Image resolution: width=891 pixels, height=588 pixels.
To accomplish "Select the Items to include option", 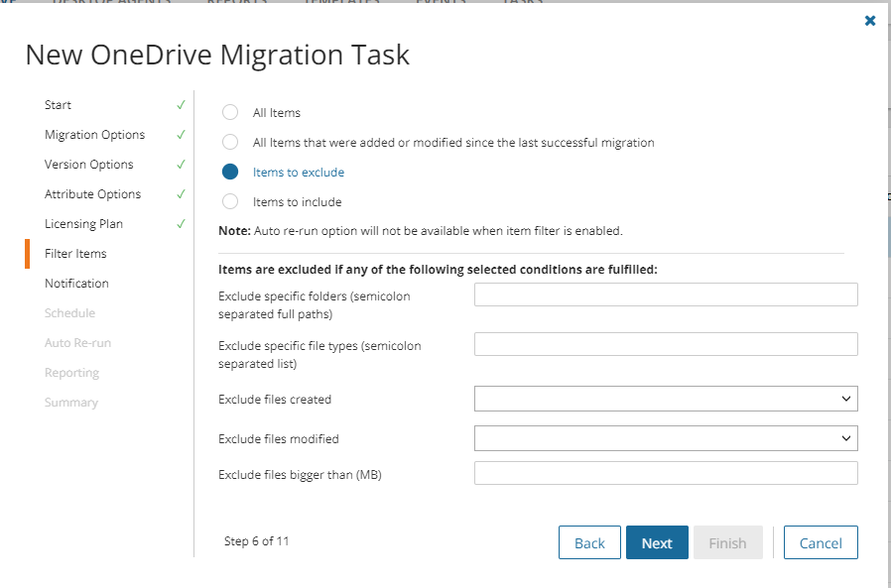I will pyautogui.click(x=230, y=201).
